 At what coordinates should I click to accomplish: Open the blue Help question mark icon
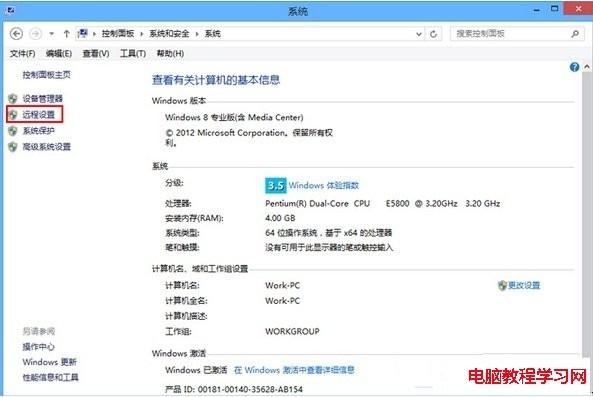tap(574, 67)
